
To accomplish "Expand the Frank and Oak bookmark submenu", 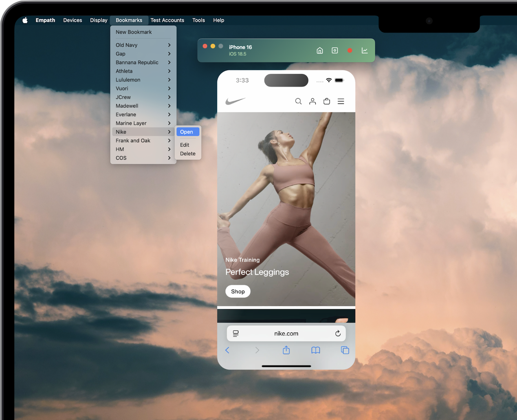I will (143, 141).
